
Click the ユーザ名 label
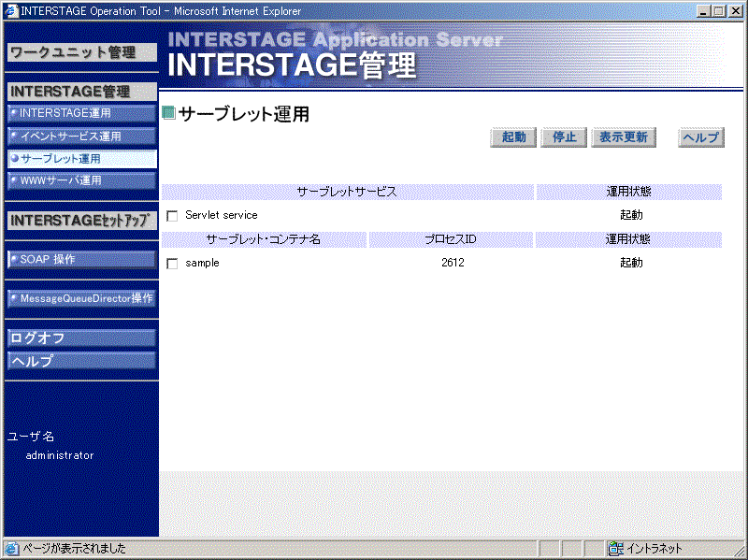(31, 436)
